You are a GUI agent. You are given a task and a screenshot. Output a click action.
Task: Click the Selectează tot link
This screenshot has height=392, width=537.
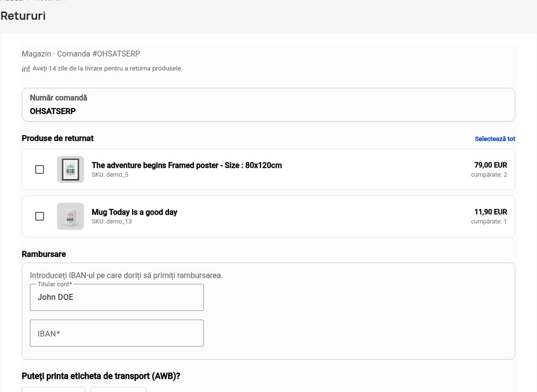pyautogui.click(x=495, y=139)
